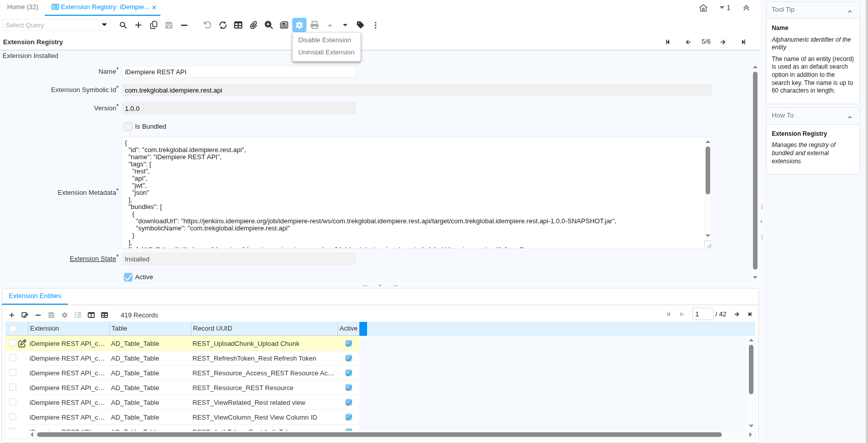Collapse the header with double-chevron icon
The image size is (868, 443).
(746, 8)
